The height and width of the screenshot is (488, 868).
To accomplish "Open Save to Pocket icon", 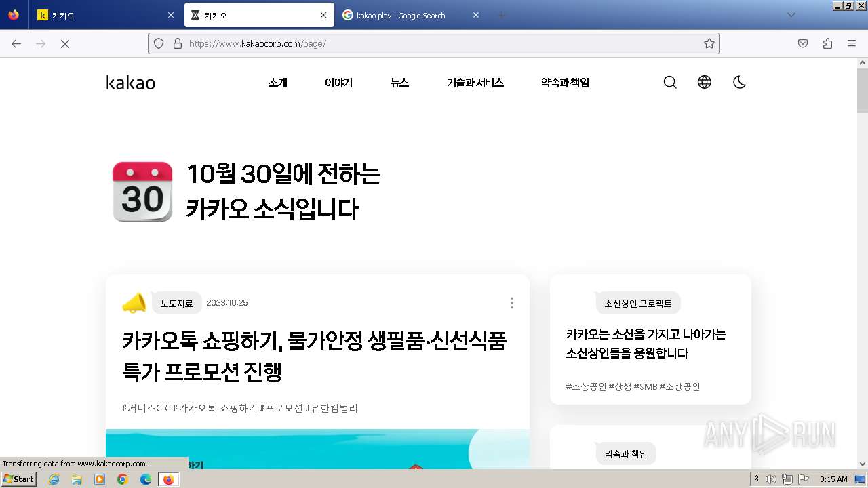I will click(x=803, y=43).
